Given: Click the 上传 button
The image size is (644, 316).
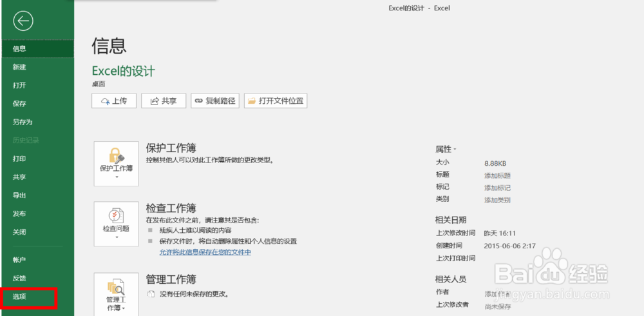Looking at the screenshot, I should pyautogui.click(x=114, y=101).
